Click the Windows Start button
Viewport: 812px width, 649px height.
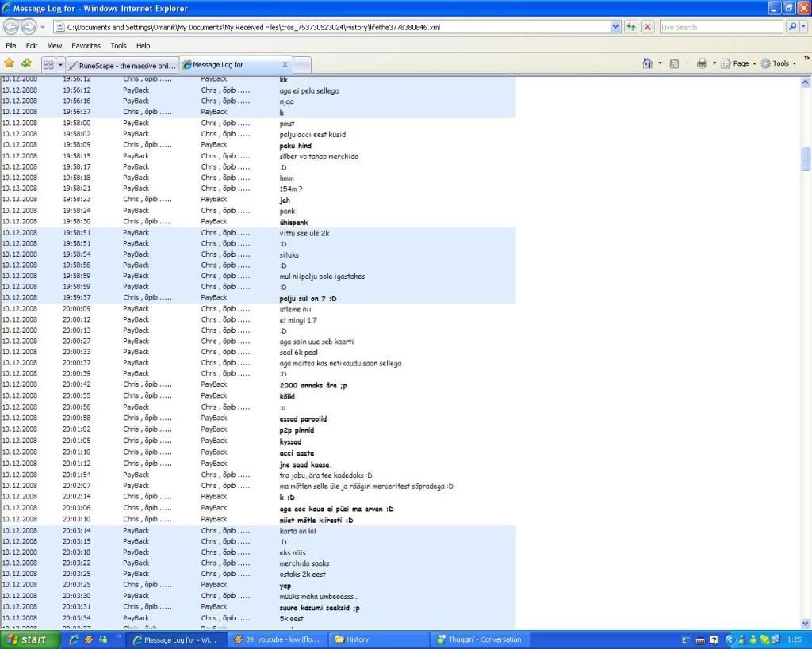pyautogui.click(x=30, y=639)
